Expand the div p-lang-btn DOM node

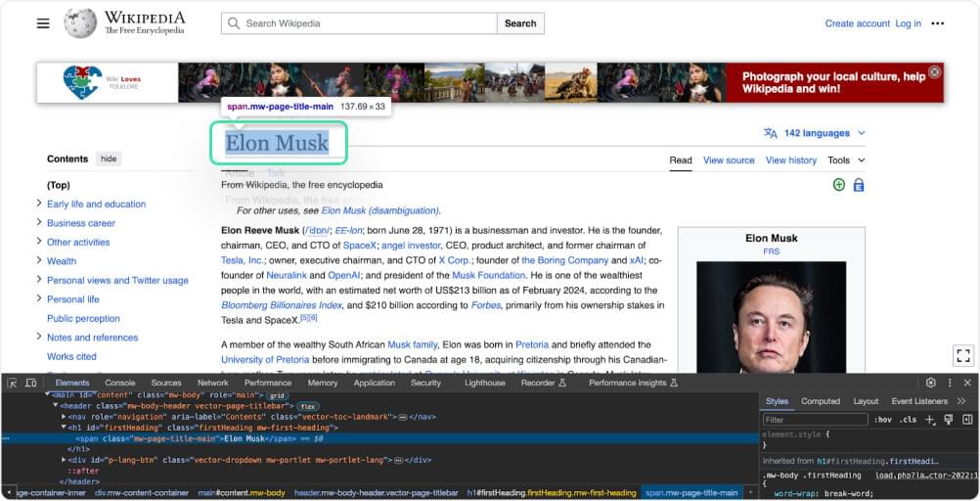(64, 460)
